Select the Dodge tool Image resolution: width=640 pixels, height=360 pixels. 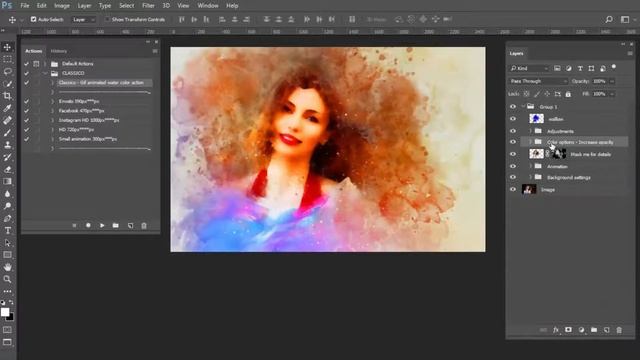coord(7,206)
